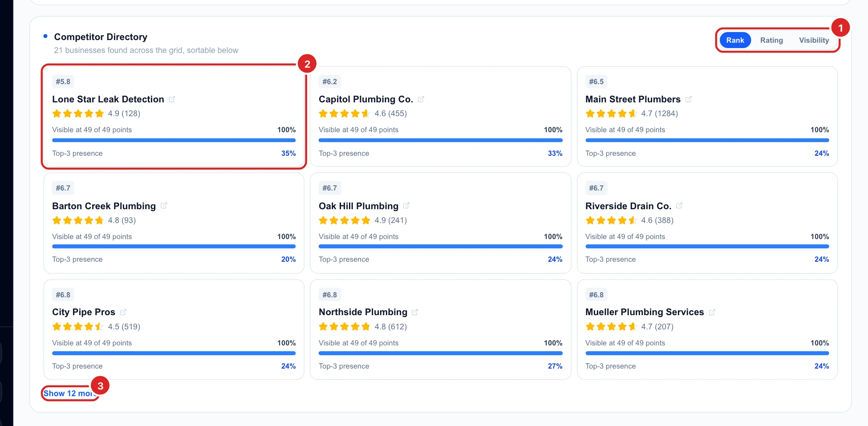
Task: Click visibility progress bar for Mueller Plumbing Services
Action: click(707, 353)
